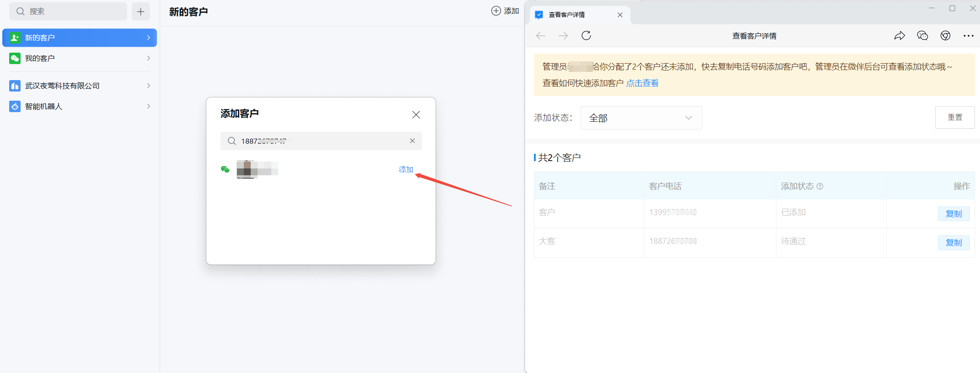
Task: Go forward in the 查看客户详情 window
Action: (563, 36)
